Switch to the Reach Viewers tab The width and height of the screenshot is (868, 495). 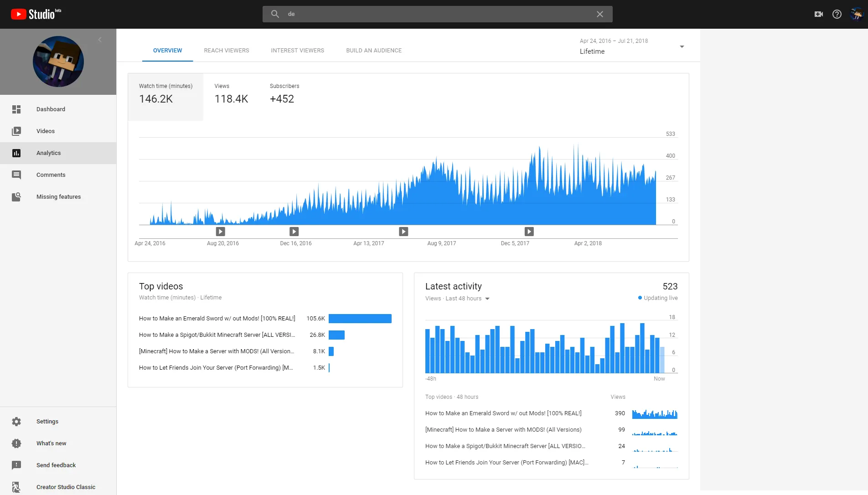pyautogui.click(x=227, y=51)
